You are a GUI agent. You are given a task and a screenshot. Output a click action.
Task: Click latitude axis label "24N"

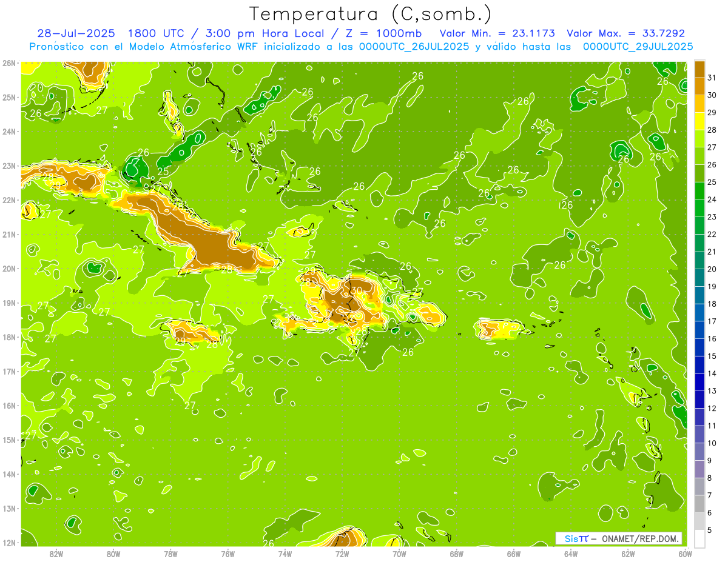point(8,132)
